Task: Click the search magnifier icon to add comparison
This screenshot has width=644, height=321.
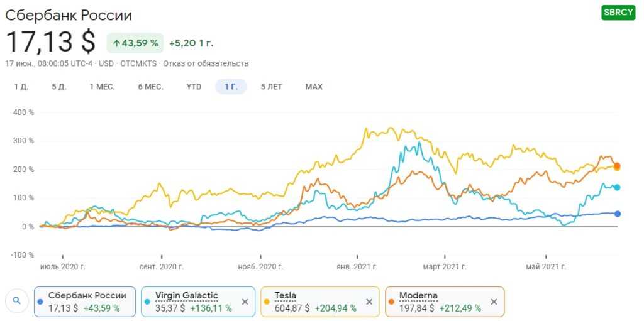Action: pos(17,301)
